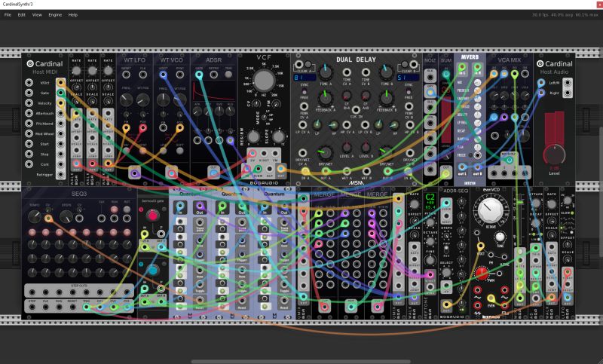The width and height of the screenshot is (603, 364).
Task: Click the Dual Delay FEEDBACK B knob
Action: point(386,98)
